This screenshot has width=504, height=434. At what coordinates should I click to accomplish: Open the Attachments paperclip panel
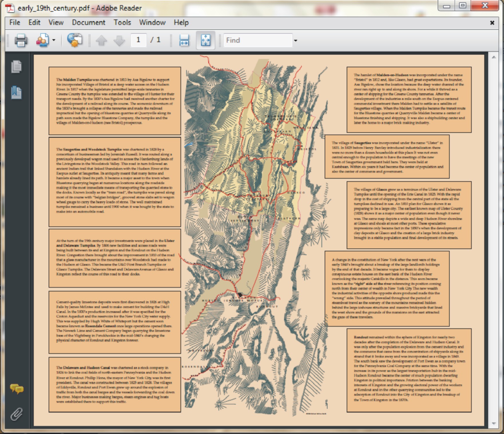coord(17,414)
